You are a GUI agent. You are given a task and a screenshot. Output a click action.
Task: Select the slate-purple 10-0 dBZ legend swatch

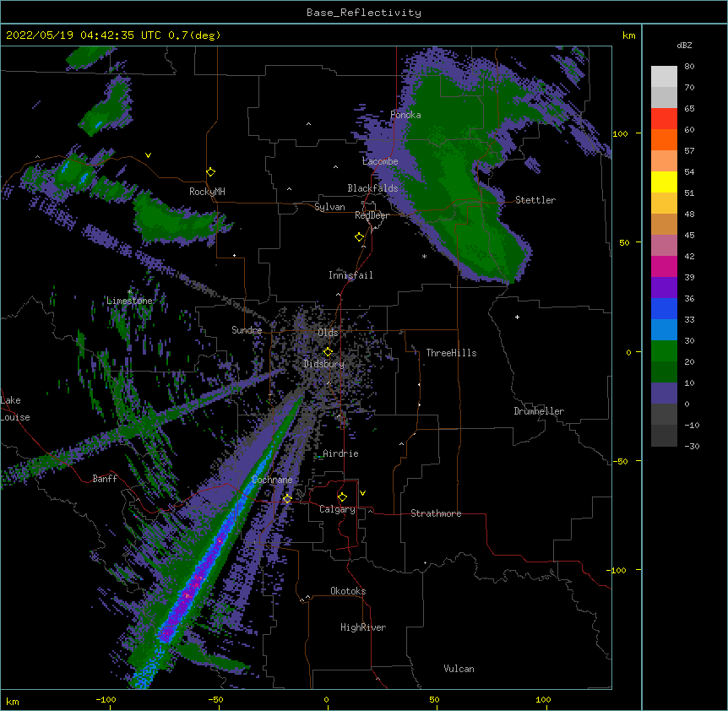click(x=664, y=393)
